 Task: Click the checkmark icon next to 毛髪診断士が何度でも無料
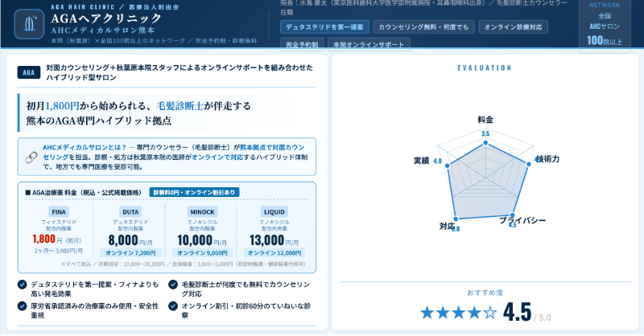[x=173, y=284]
